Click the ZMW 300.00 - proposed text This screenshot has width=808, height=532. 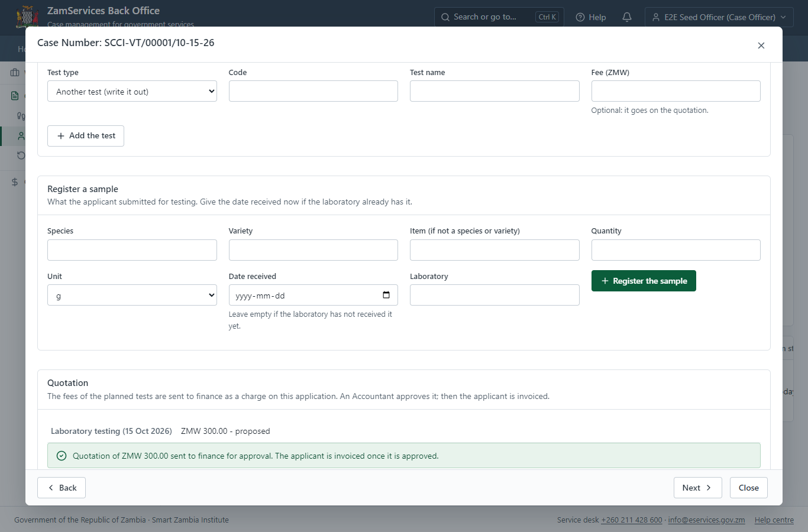pyautogui.click(x=225, y=431)
